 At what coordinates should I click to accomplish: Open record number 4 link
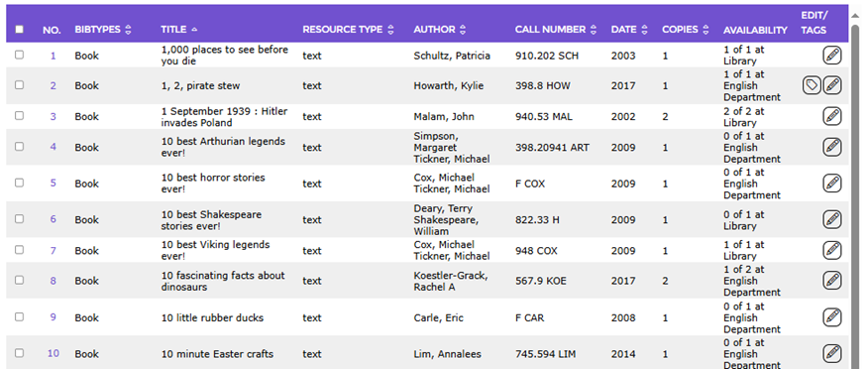[54, 147]
